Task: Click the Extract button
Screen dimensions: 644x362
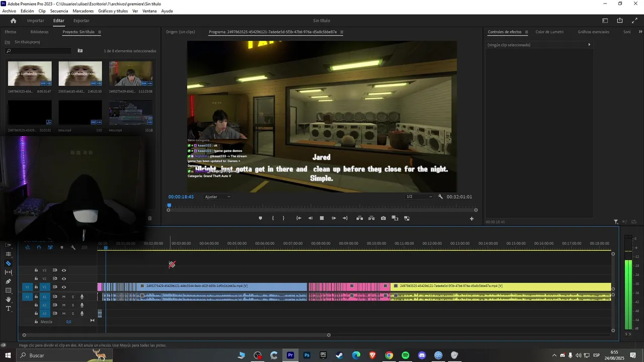Action: [371, 218]
